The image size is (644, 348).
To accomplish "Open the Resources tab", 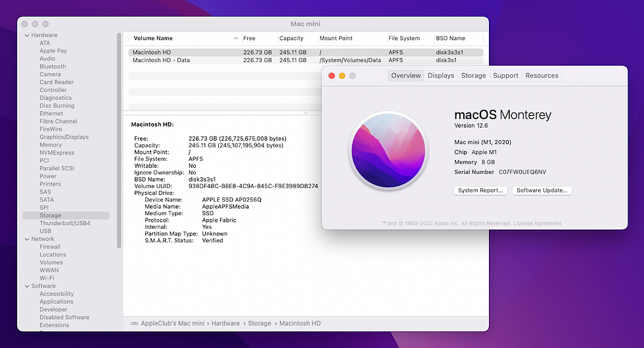I will 541,76.
